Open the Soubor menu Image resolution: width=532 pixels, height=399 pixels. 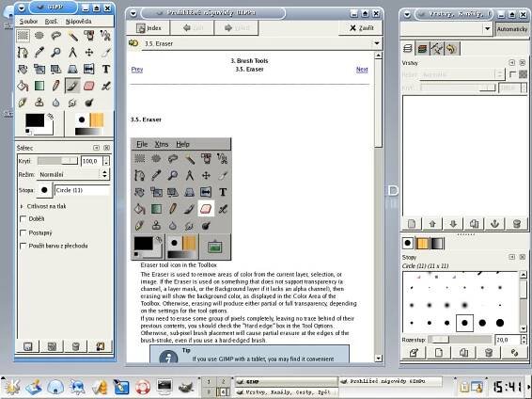(28, 21)
